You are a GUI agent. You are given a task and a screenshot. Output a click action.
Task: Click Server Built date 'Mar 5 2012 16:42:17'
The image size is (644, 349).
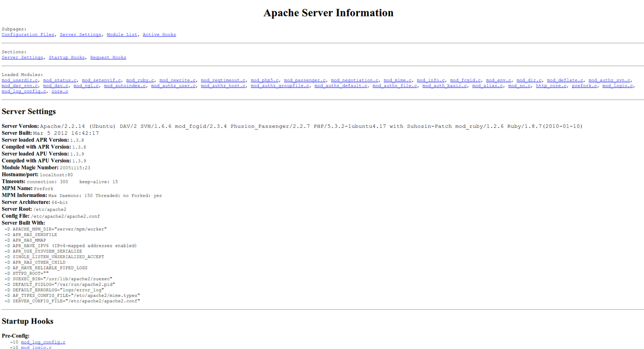pyautogui.click(x=66, y=133)
